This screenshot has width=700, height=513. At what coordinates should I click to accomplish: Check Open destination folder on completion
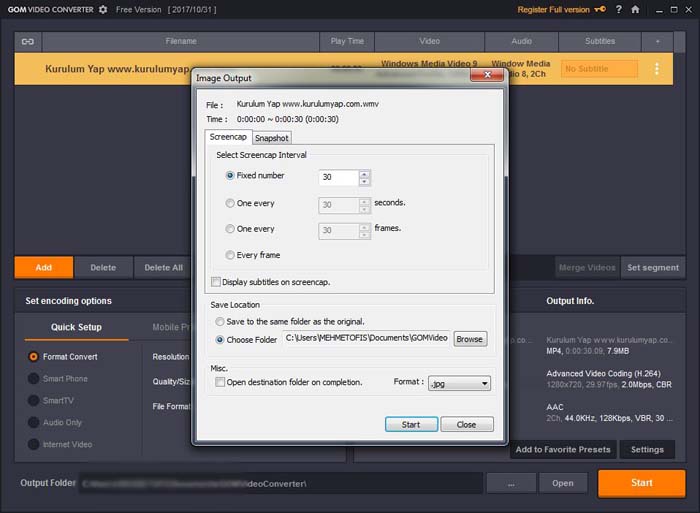click(220, 382)
